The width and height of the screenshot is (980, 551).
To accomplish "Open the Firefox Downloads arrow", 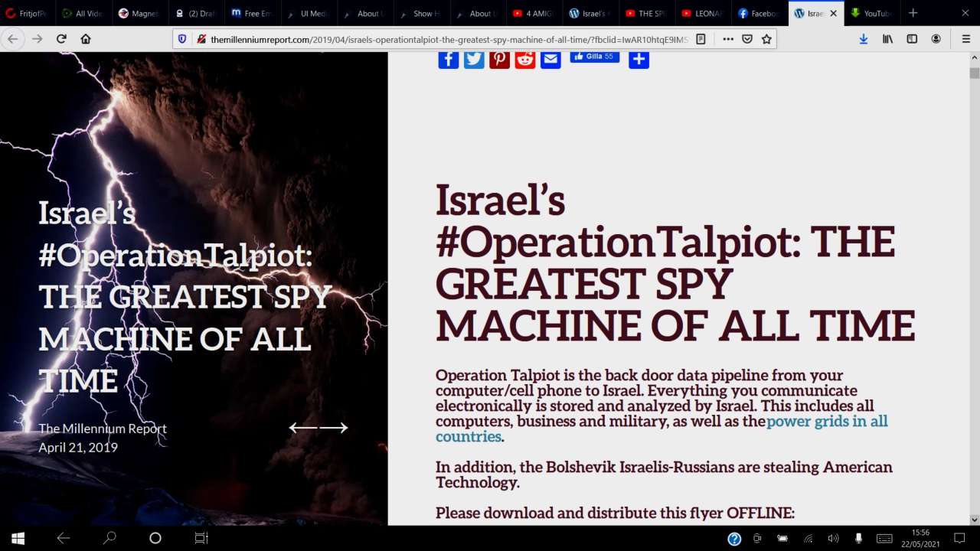I will click(x=864, y=39).
